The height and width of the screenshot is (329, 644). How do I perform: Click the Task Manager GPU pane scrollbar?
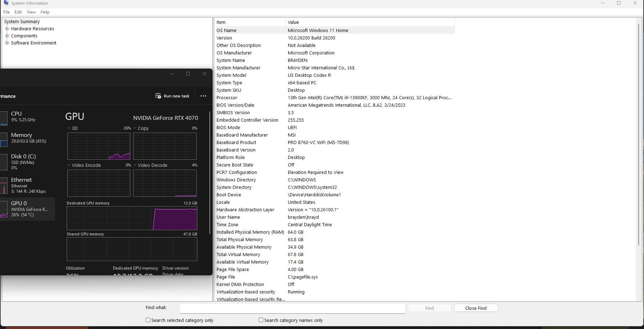pos(210,173)
